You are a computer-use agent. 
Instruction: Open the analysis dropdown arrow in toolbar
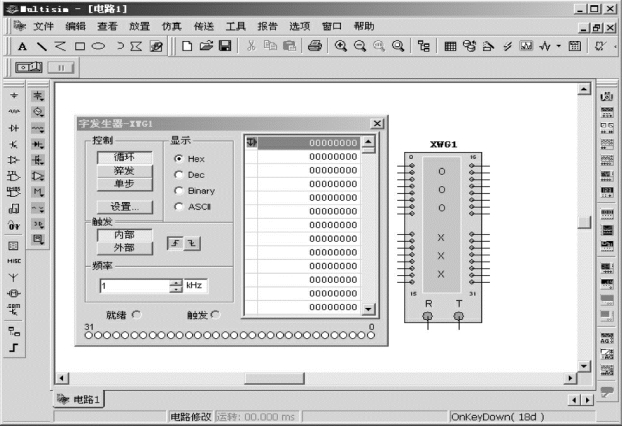tap(558, 46)
